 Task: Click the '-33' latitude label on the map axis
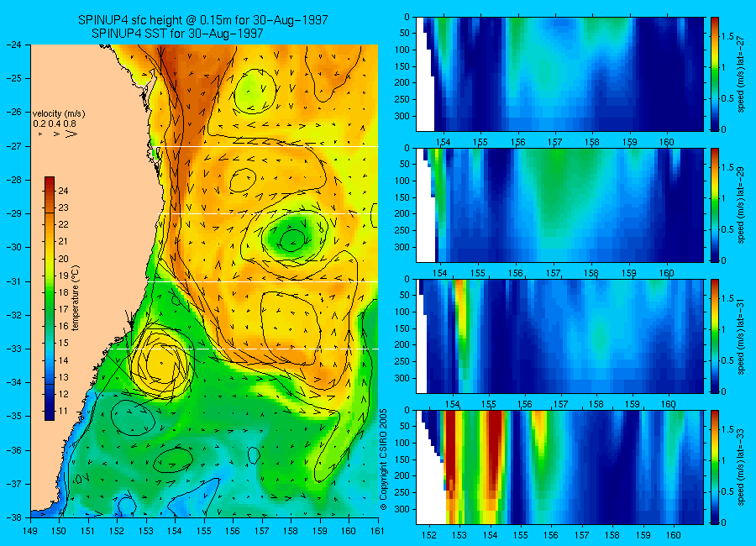(13, 349)
